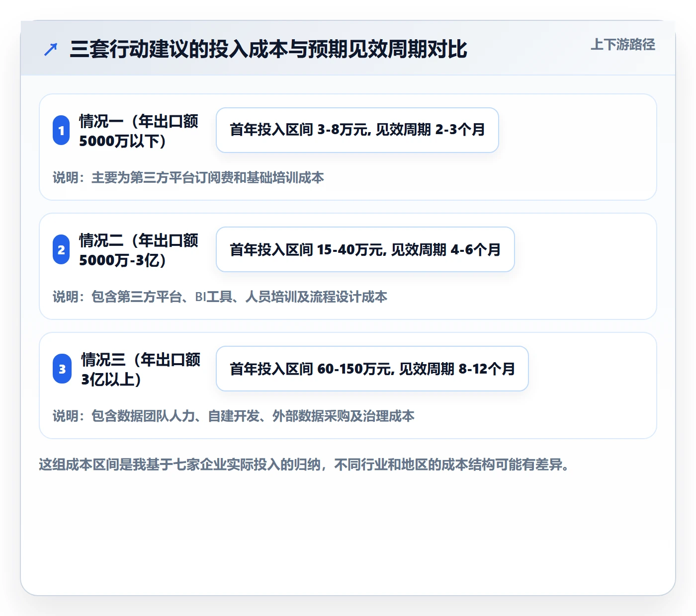696x616 pixels.
Task: Click the box 首年投入区间 3-8万元, 见效周期 2-3个月
Action: [x=357, y=130]
